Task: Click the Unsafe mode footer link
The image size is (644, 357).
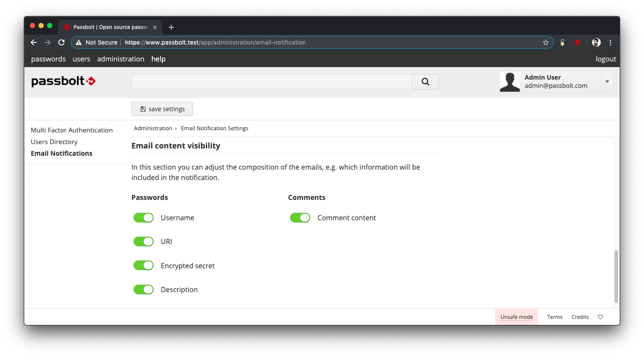Action: pos(516,317)
